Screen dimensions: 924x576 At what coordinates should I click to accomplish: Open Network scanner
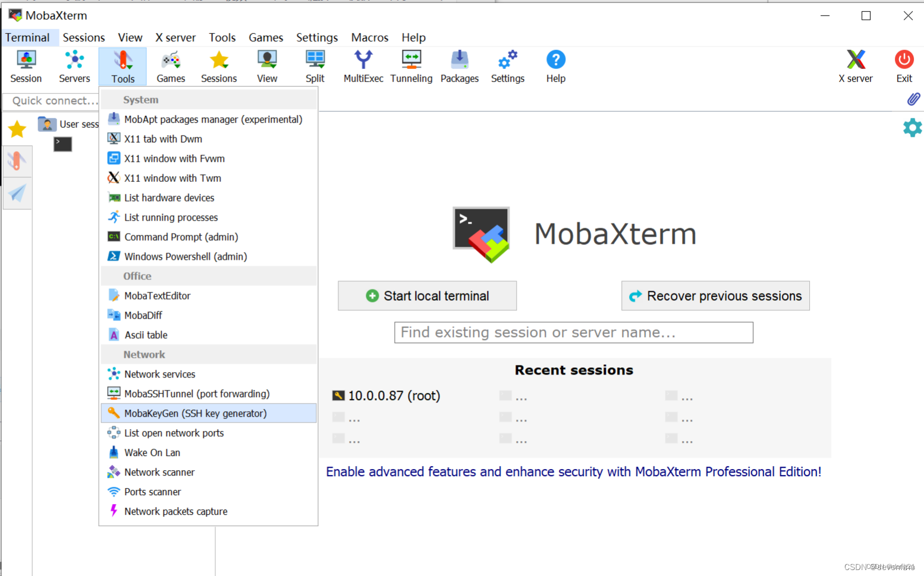tap(209, 473)
